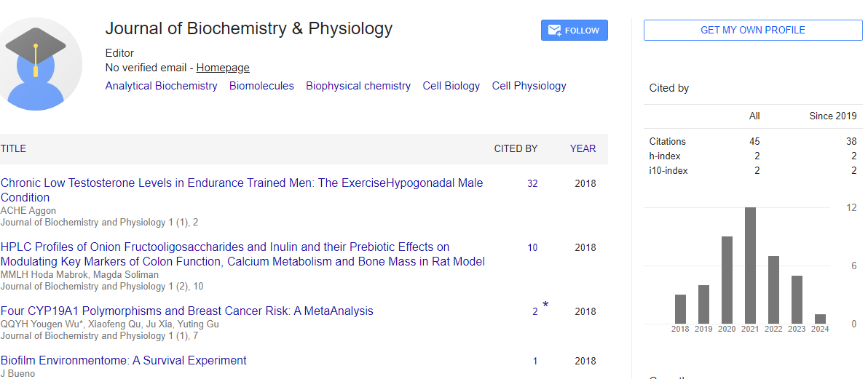
Task: Click the 2023 citations bar in chart
Action: pos(797,299)
